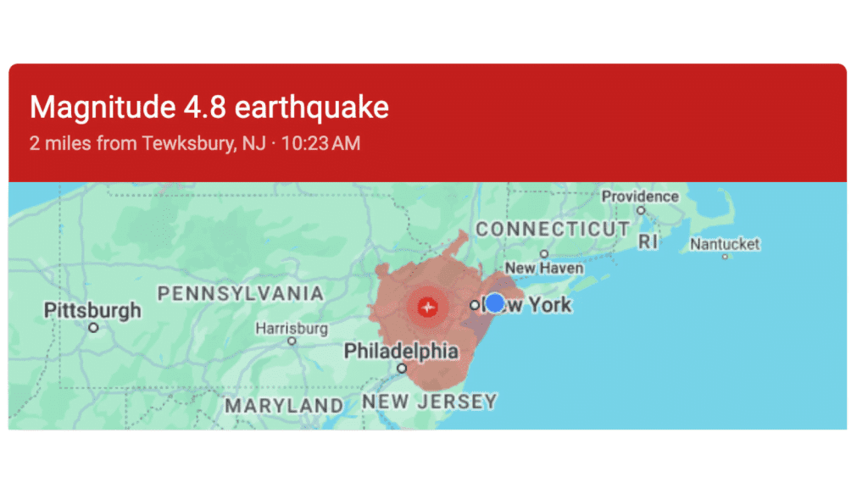868x488 pixels.
Task: Select the Providence city marker circle
Action: [x=641, y=210]
